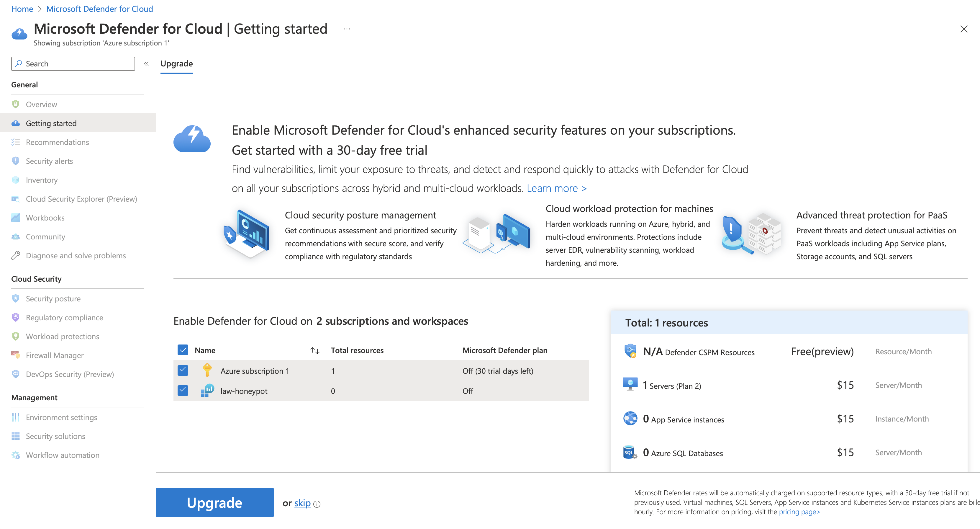This screenshot has height=529, width=980.
Task: Click Microsoft Defender for Cloud breadcrumb
Action: [x=100, y=9]
